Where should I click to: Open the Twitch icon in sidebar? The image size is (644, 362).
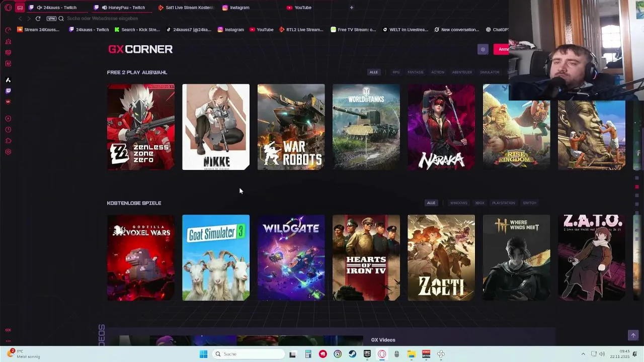(8, 91)
